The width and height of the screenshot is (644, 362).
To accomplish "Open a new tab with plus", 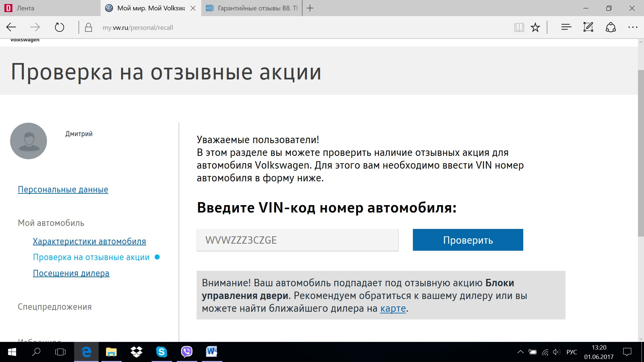I will (310, 8).
